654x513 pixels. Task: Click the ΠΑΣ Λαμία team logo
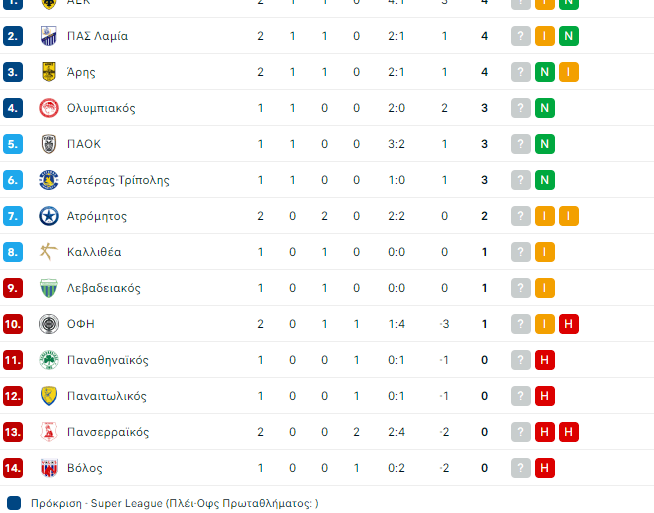click(48, 36)
